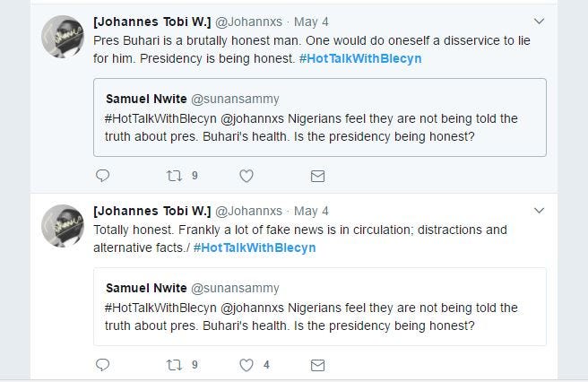The height and width of the screenshot is (382, 588).
Task: Like the 'brutally honest man' tweet
Action: tap(246, 176)
